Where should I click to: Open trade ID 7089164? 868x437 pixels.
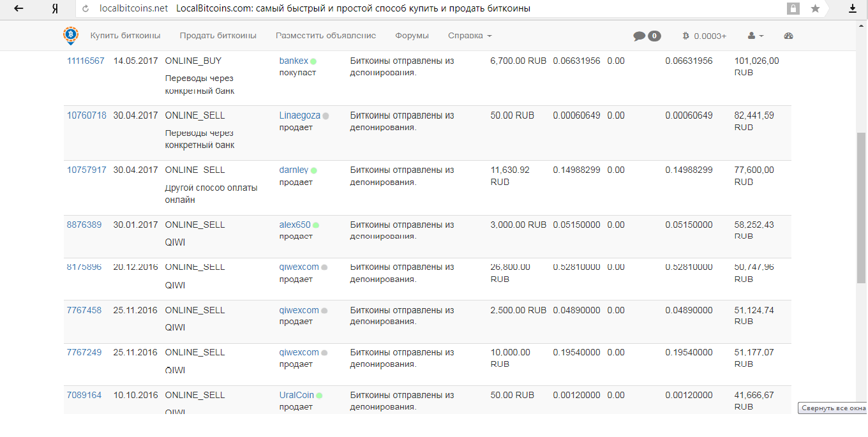pos(84,395)
